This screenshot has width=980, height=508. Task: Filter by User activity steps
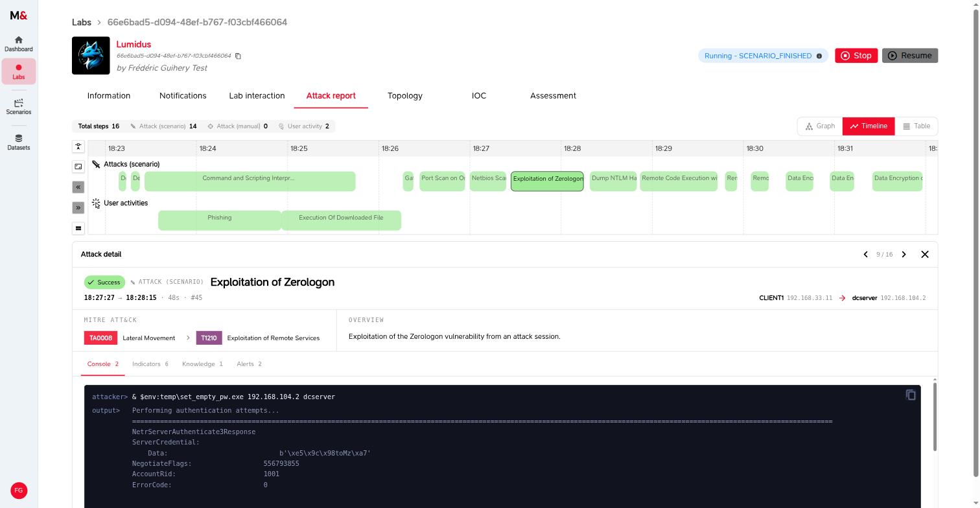coord(303,126)
